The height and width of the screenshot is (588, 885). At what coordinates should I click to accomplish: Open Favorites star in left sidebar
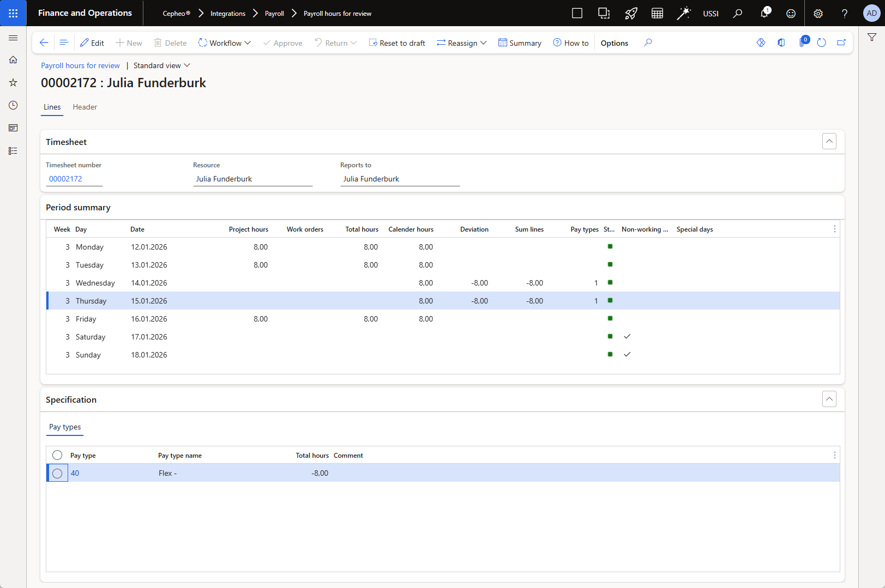point(13,82)
